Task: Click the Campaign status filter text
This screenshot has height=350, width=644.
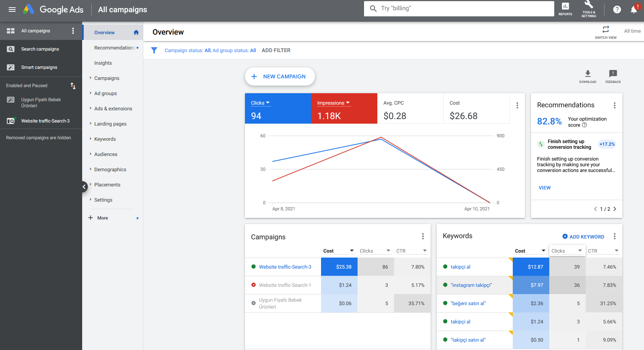Action: 188,50
